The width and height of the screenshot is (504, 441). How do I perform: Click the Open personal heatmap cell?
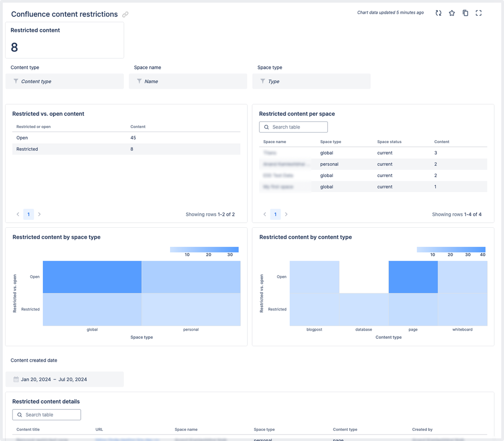tap(191, 277)
